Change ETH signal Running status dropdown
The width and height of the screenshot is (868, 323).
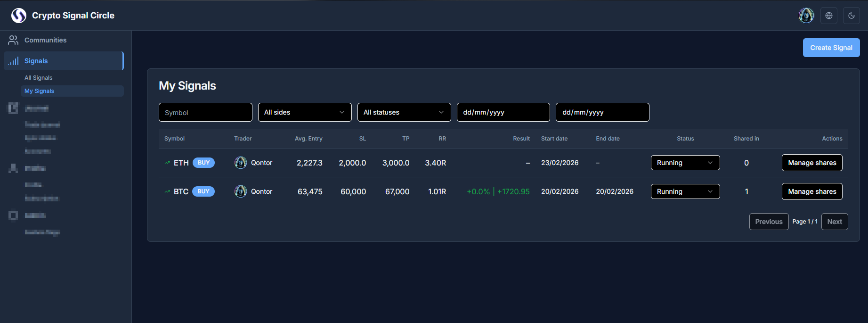tap(685, 163)
